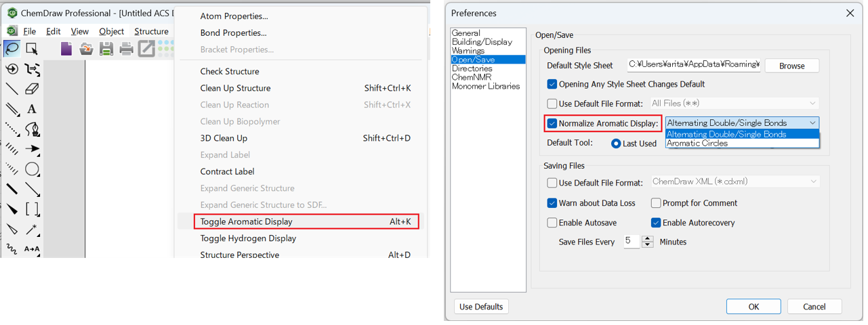Pick the Eraser tool
Image resolution: width=868 pixels, height=325 pixels.
pyautogui.click(x=32, y=89)
